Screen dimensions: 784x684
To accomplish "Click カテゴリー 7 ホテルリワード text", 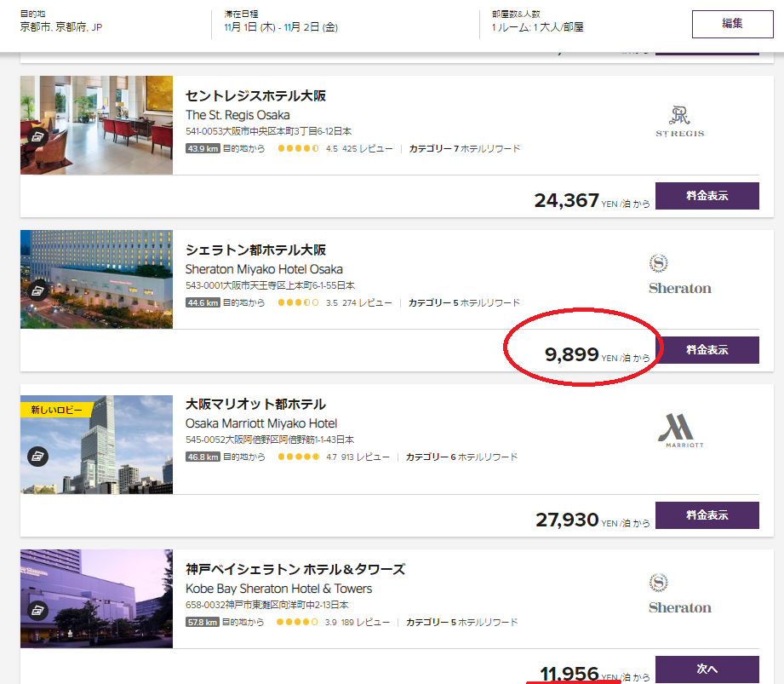I will pos(465,148).
